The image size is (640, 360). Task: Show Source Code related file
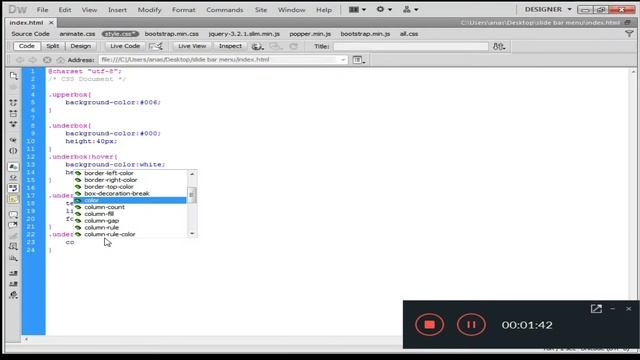pos(30,34)
